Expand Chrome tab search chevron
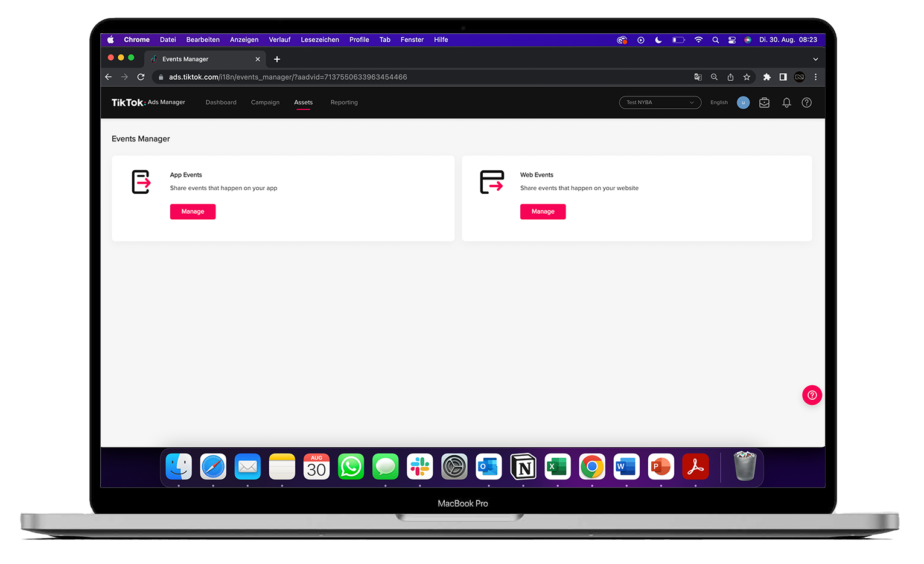This screenshot has height=564, width=924. [x=815, y=59]
